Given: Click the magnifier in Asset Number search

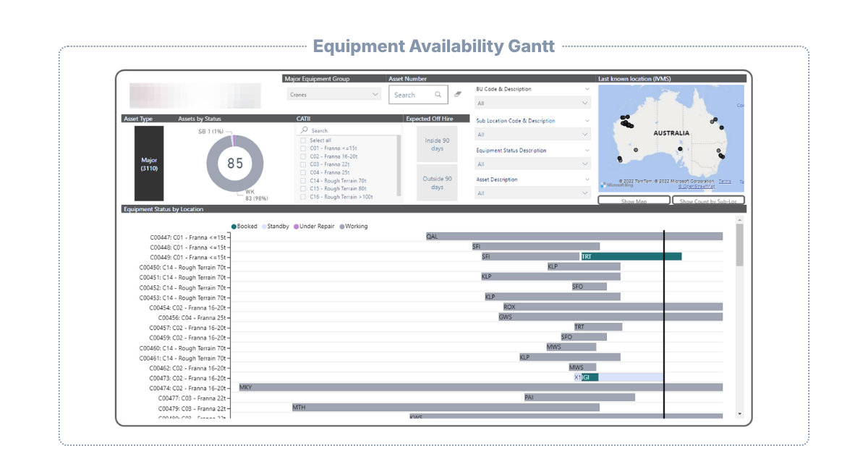Looking at the screenshot, I should 438,95.
